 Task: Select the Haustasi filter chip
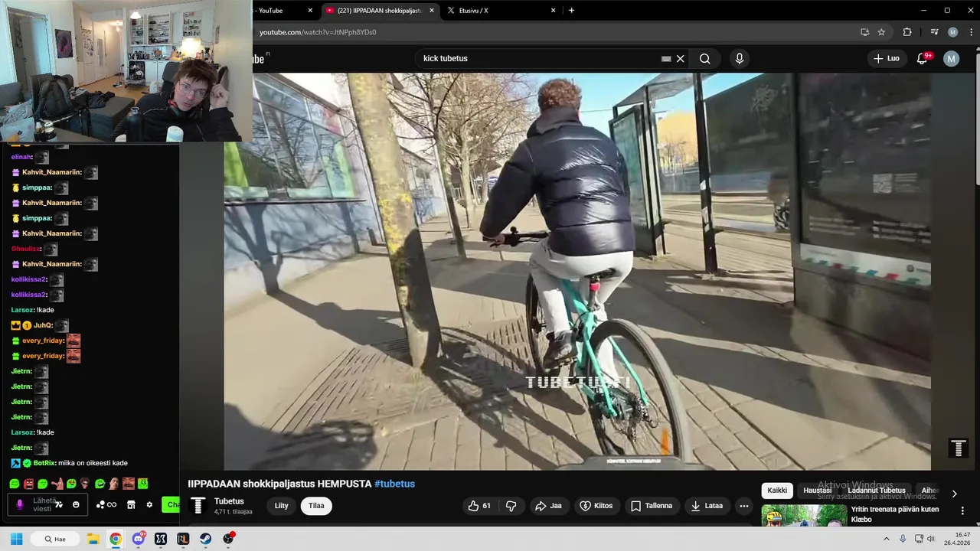click(x=818, y=491)
